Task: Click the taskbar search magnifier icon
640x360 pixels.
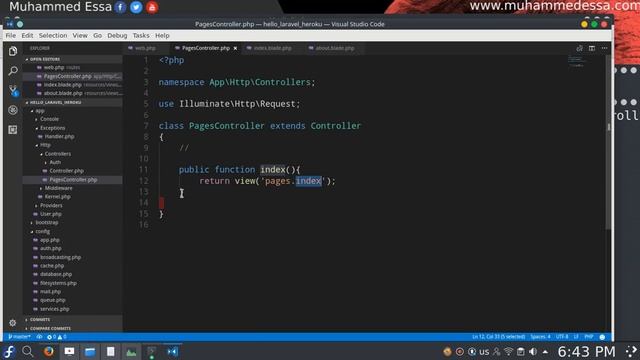Action: coord(28,351)
